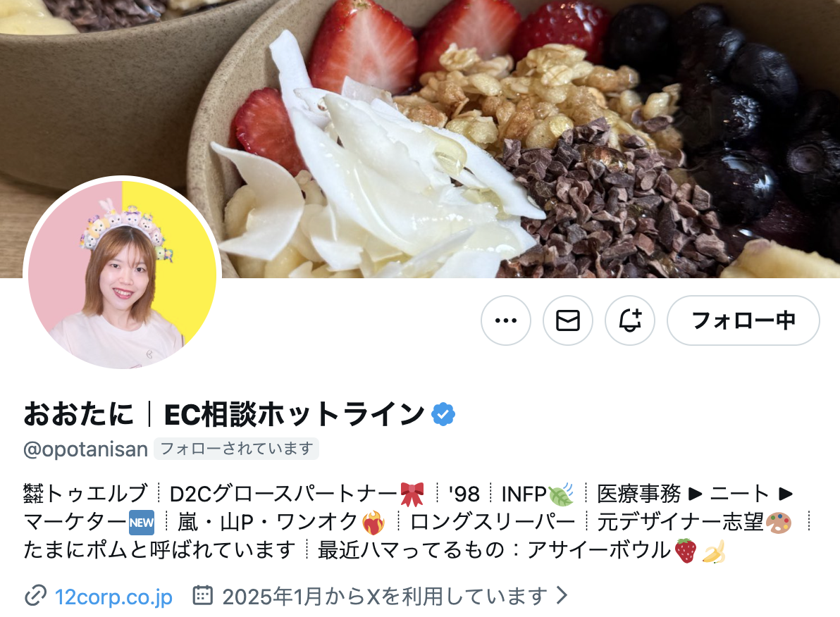Viewport: 840px width, 617px height.
Task: Click the banana emoji ending the bio
Action: (x=714, y=551)
